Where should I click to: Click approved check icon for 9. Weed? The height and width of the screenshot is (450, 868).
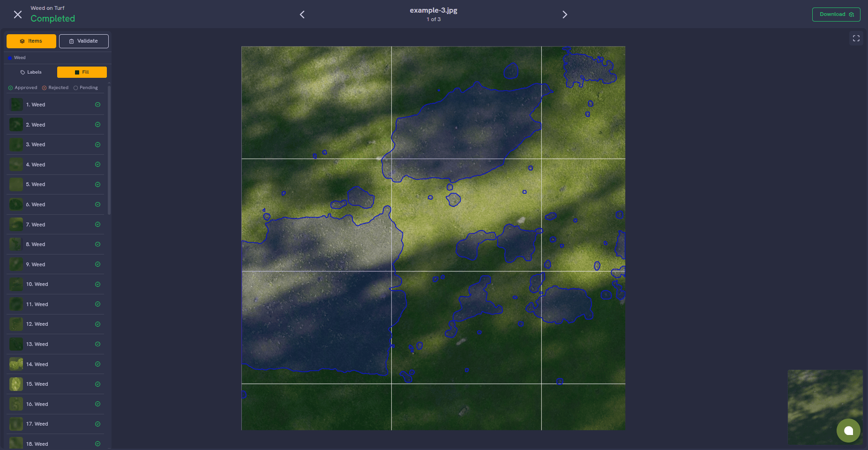pyautogui.click(x=97, y=264)
